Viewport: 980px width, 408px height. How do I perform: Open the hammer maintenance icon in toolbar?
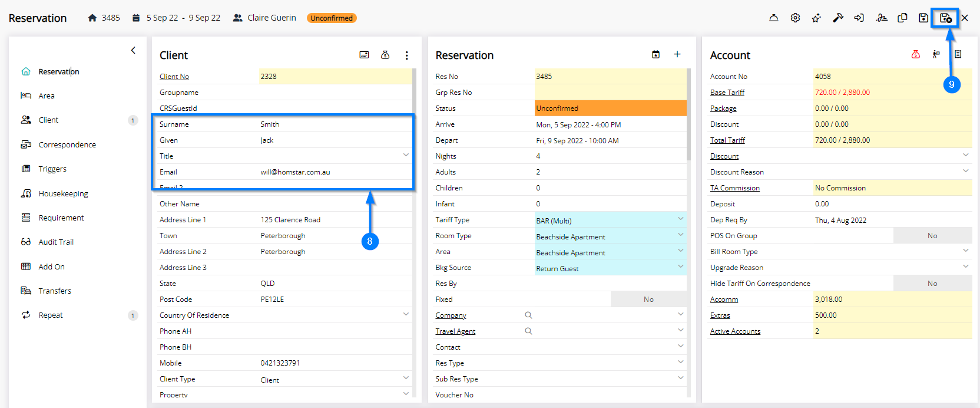click(837, 18)
